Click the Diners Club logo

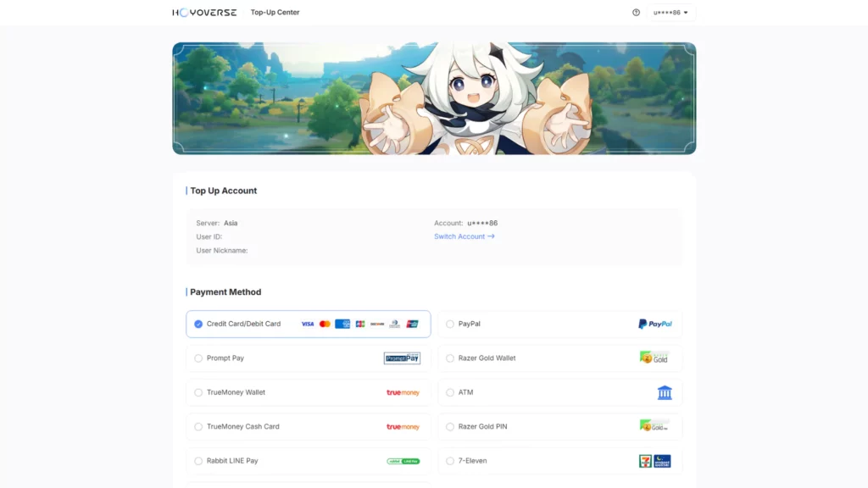pos(395,324)
